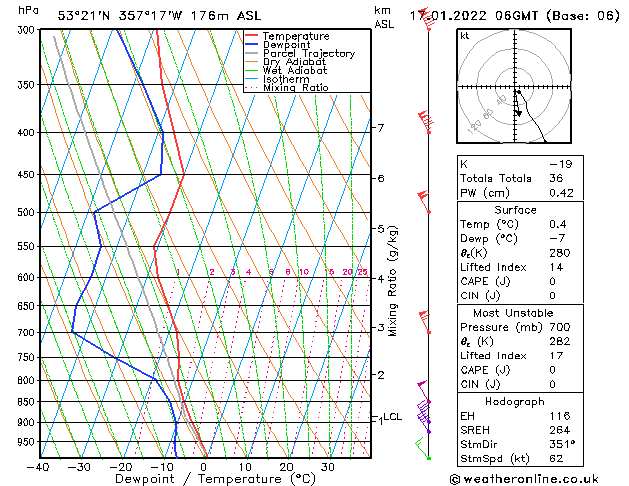Viewport: 629px width, 486px height.
Task: Click the hodograph wind plot
Action: pyautogui.click(x=514, y=86)
